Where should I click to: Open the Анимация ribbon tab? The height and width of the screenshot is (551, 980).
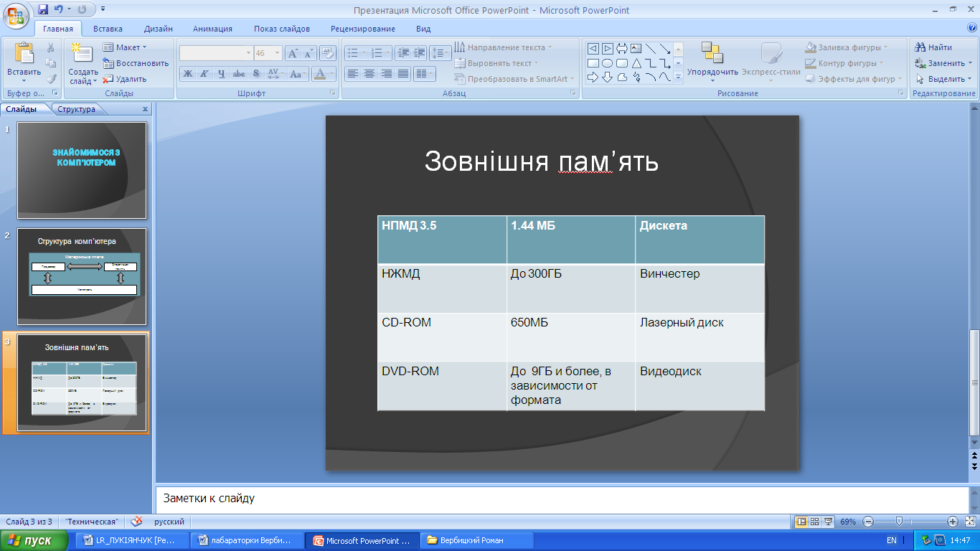coord(212,29)
